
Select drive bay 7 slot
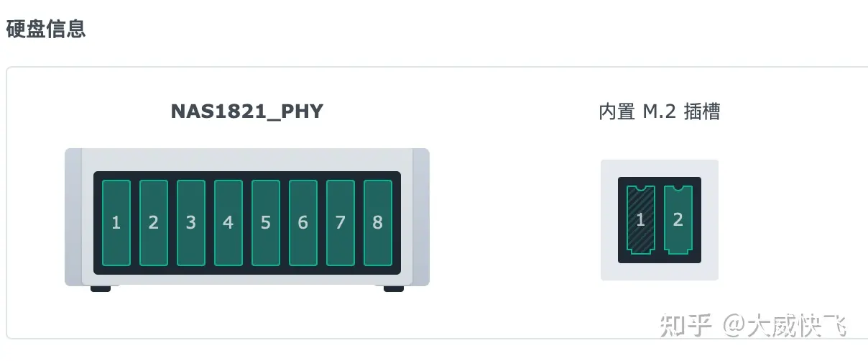pyautogui.click(x=341, y=222)
